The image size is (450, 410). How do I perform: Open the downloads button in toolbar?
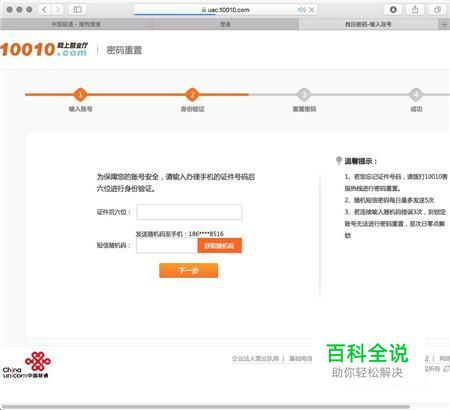(x=393, y=10)
